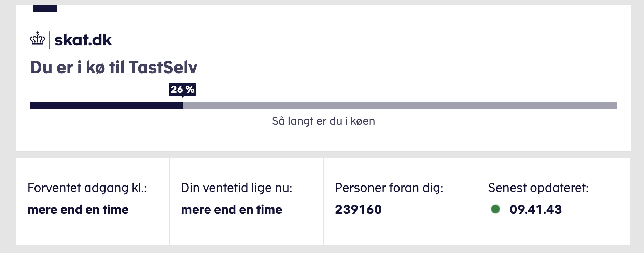Select the skat.dk wordmark logo
The width and height of the screenshot is (644, 253).
(x=83, y=40)
